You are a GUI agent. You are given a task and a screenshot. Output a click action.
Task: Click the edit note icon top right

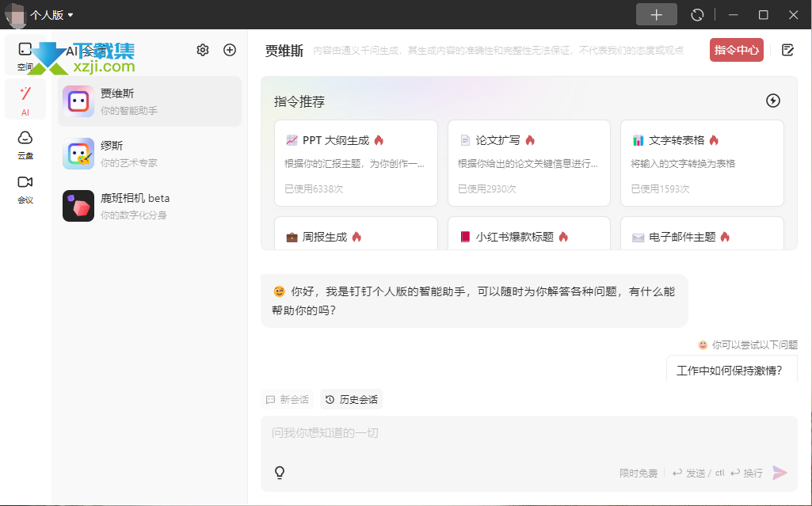click(x=787, y=50)
